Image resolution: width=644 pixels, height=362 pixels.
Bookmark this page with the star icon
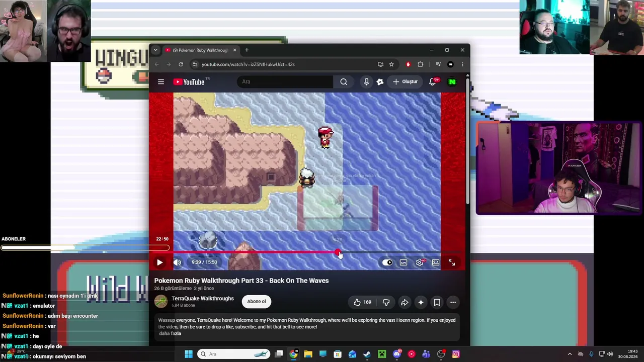(x=391, y=64)
